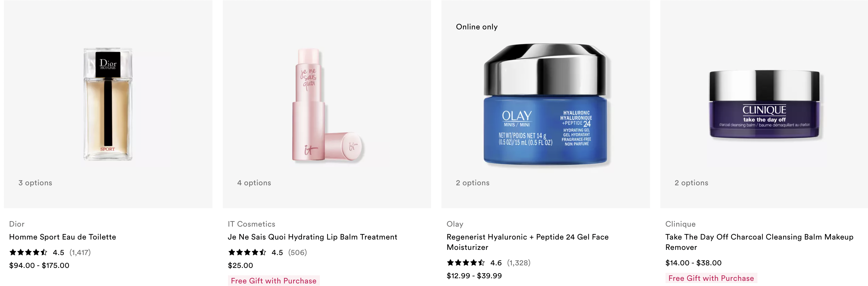Click the Dior brand name
The image size is (868, 286).
(x=16, y=224)
